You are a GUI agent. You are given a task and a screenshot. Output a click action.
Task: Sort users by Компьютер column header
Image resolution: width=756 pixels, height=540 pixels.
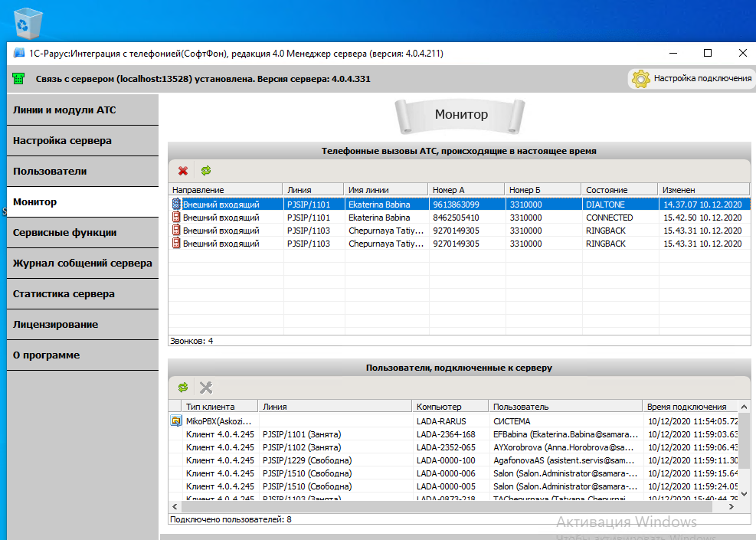tap(450, 407)
